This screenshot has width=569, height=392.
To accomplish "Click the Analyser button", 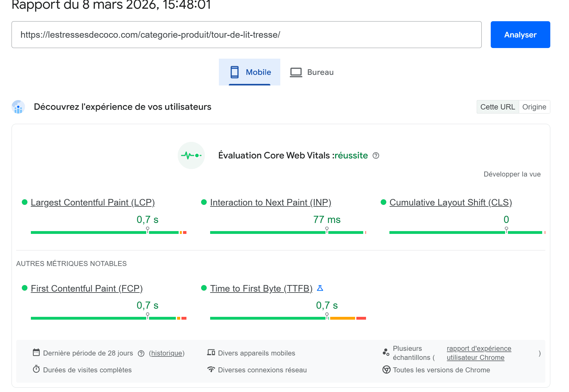I will coord(520,35).
